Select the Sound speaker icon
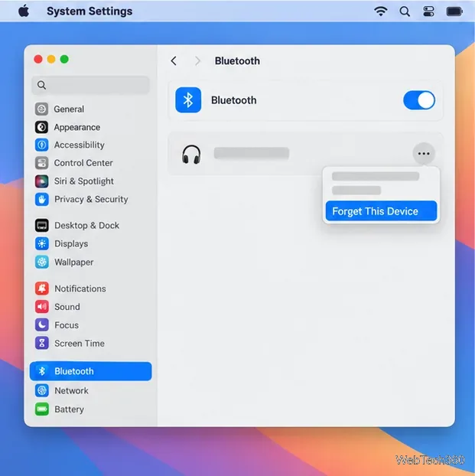475x476 pixels. pos(41,307)
